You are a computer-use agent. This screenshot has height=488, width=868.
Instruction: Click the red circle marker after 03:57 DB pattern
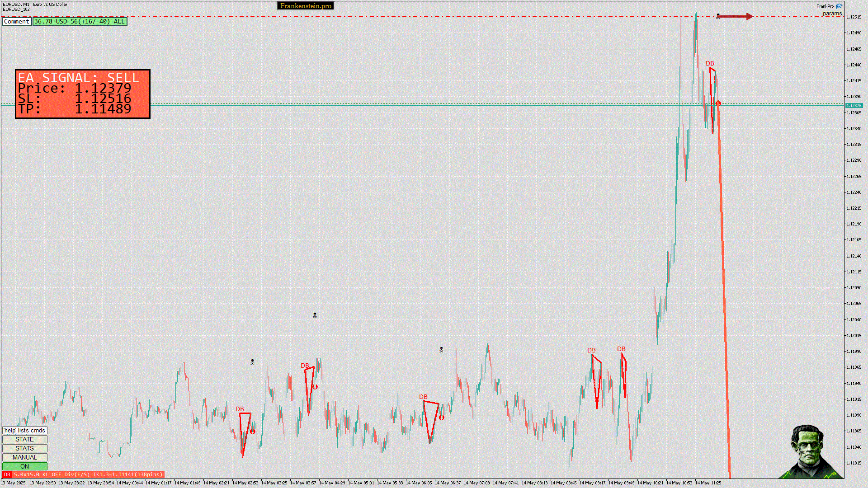click(315, 387)
